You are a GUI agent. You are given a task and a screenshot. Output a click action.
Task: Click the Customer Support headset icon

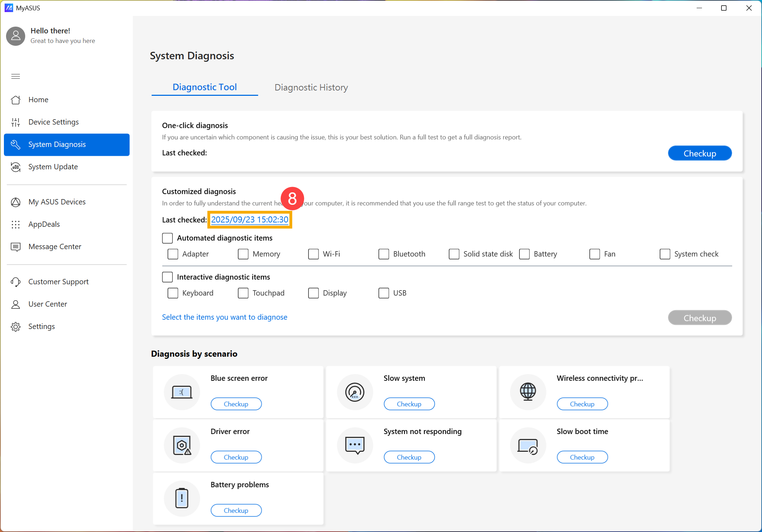click(16, 282)
